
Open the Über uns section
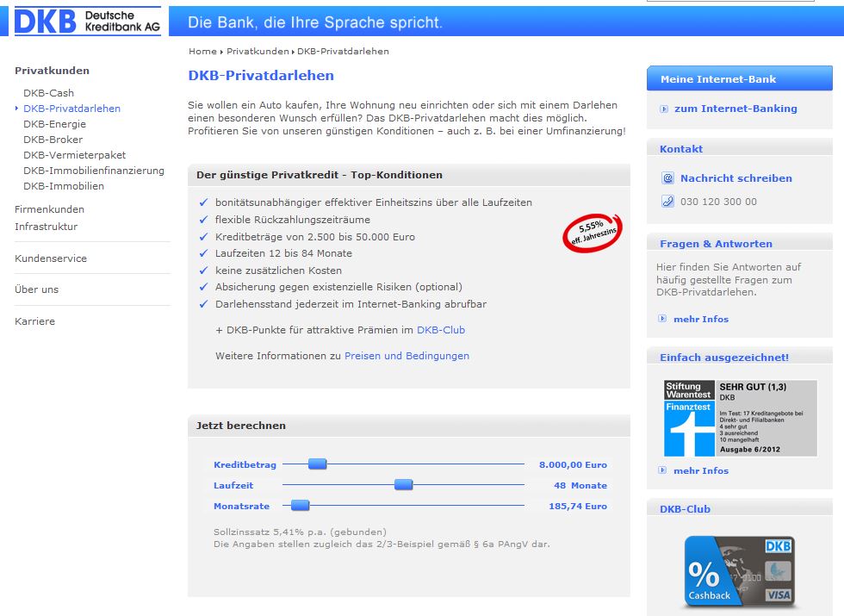click(37, 289)
